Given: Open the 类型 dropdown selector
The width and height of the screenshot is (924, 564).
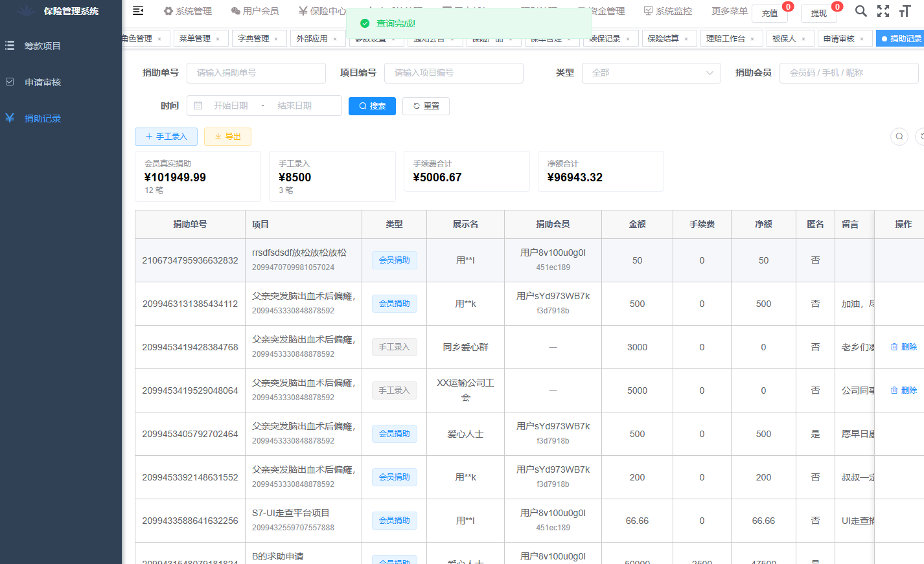Looking at the screenshot, I should (651, 73).
